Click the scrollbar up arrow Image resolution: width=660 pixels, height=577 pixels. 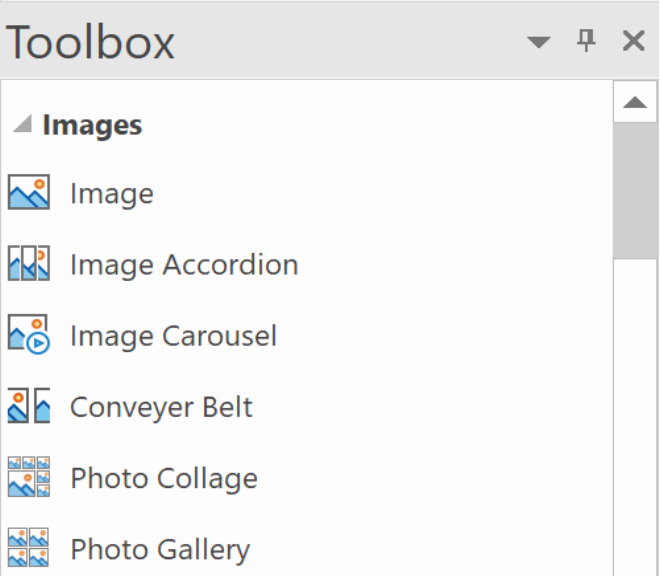(635, 102)
